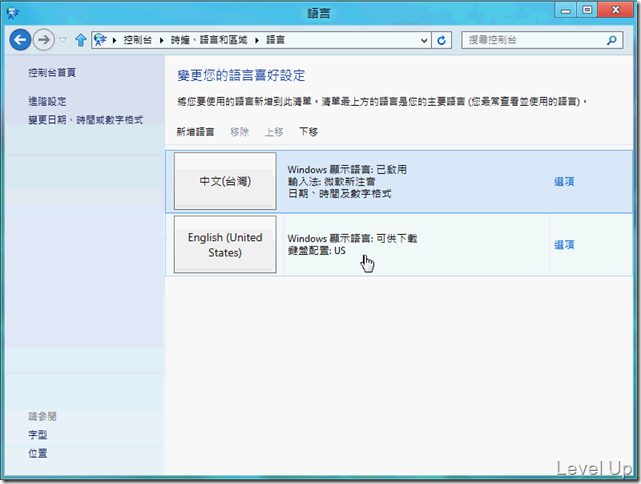Open 控制台 breadcrumb in address bar
Screen dimensions: 641x484
click(x=138, y=40)
